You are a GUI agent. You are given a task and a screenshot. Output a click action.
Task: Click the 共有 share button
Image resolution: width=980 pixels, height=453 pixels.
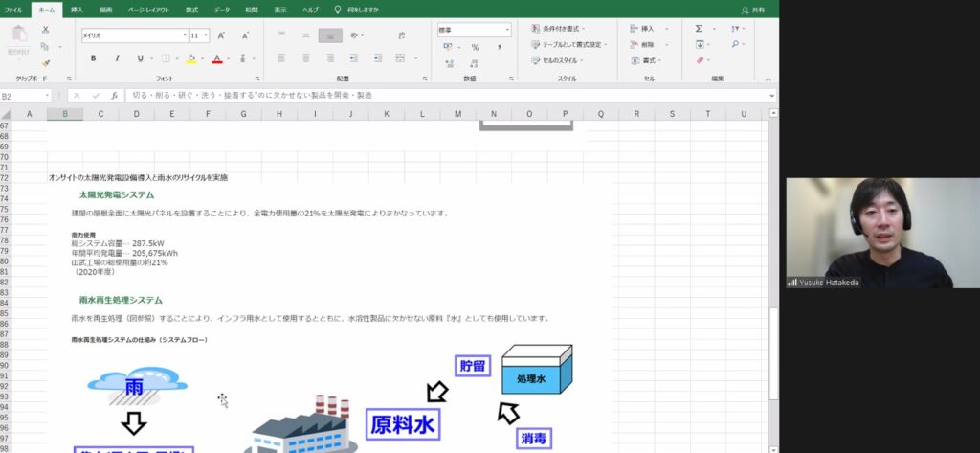pos(753,10)
